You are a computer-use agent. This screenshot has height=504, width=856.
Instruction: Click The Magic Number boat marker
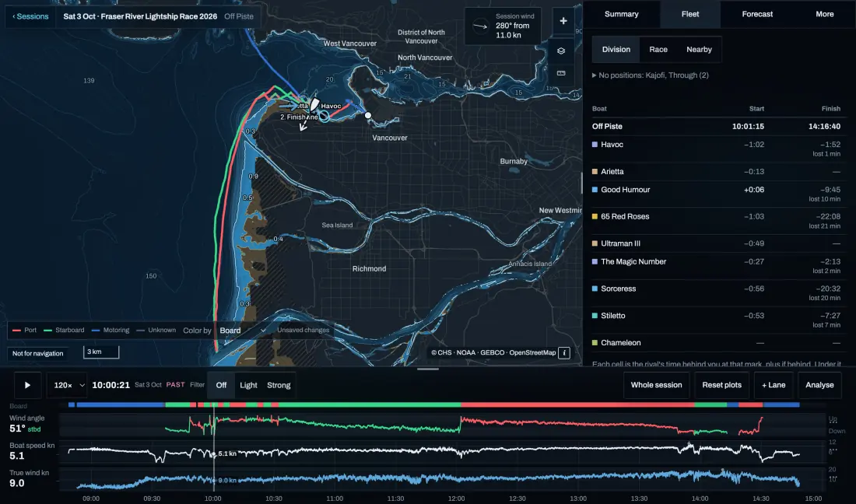click(x=595, y=262)
